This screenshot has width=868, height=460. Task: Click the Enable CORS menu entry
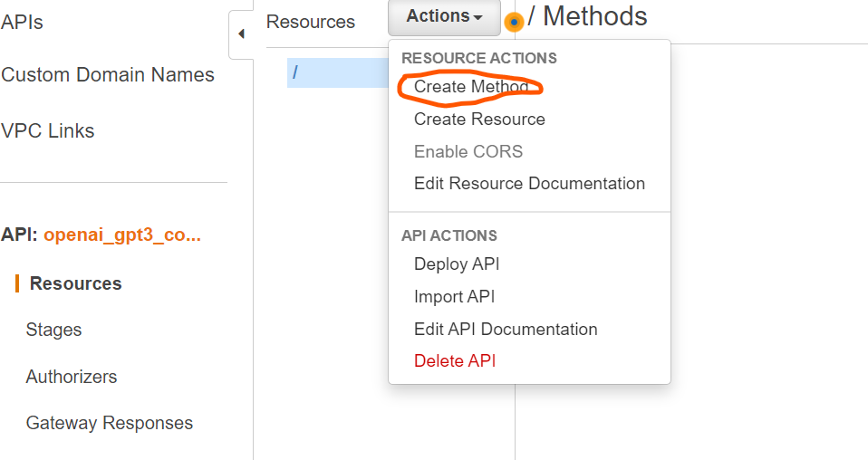pos(468,151)
